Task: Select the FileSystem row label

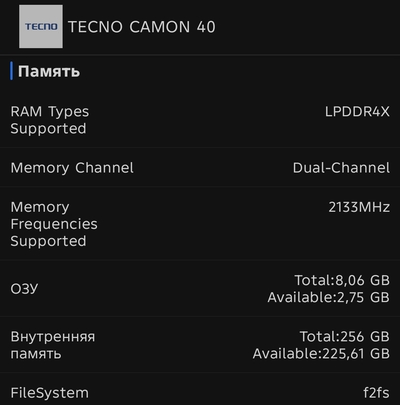Action: 50,393
